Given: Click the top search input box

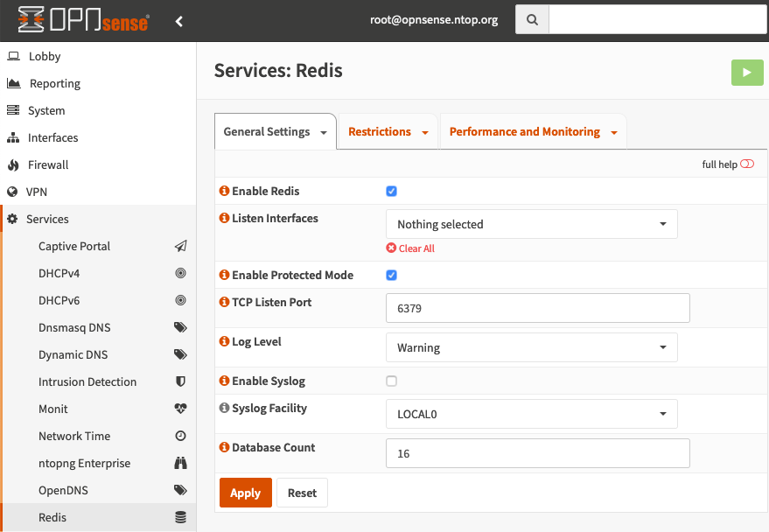Looking at the screenshot, I should pyautogui.click(x=658, y=19).
